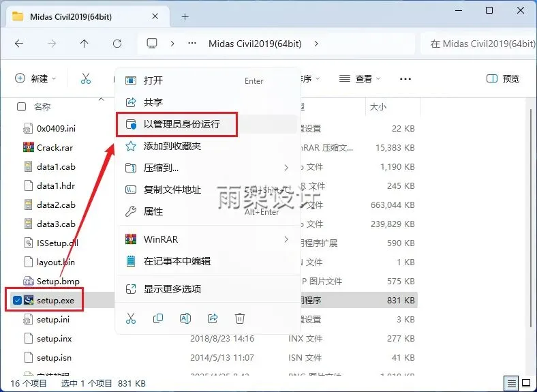The width and height of the screenshot is (537, 392).
Task: Add a new tab with plus button
Action: tap(185, 16)
